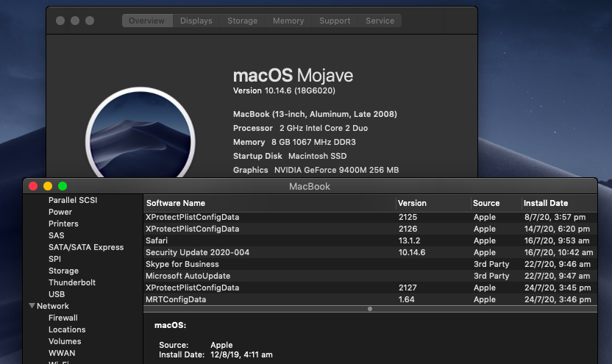Select the XProtectPlistConfigData 2127 row
Viewport: 612px width, 364px height.
tap(370, 288)
